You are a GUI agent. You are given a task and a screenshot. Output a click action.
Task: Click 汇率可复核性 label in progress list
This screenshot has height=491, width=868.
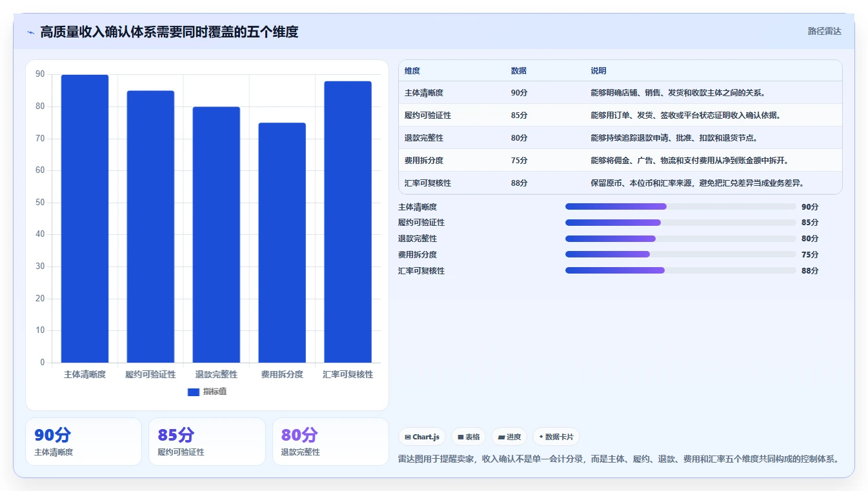coord(421,271)
